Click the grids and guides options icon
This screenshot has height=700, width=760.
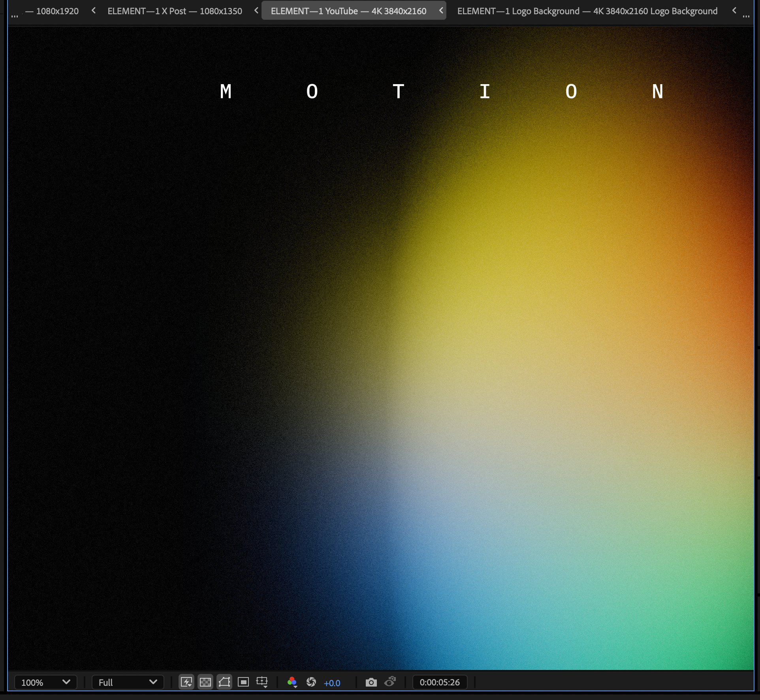[262, 682]
